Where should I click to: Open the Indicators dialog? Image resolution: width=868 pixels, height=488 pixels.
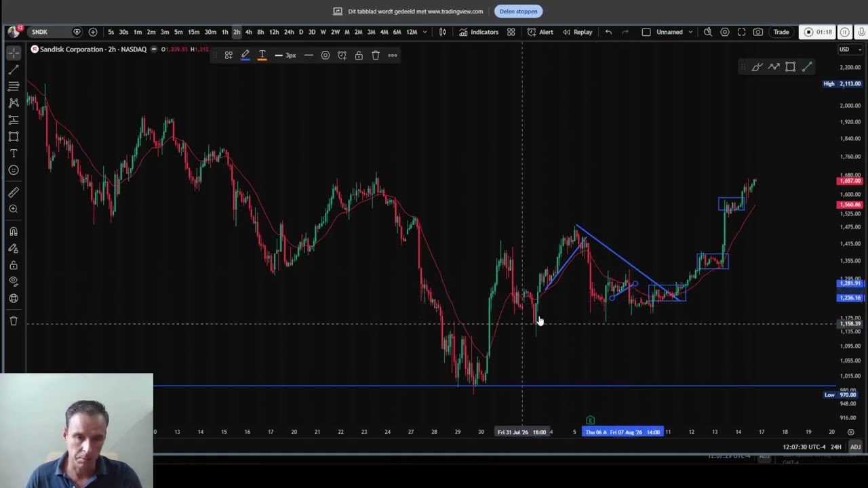tap(479, 32)
